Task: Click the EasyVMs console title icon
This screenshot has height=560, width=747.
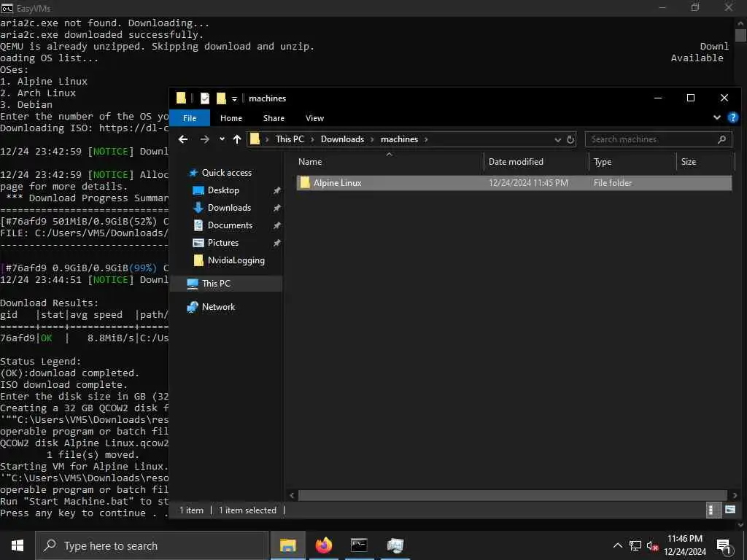Action: [7, 8]
